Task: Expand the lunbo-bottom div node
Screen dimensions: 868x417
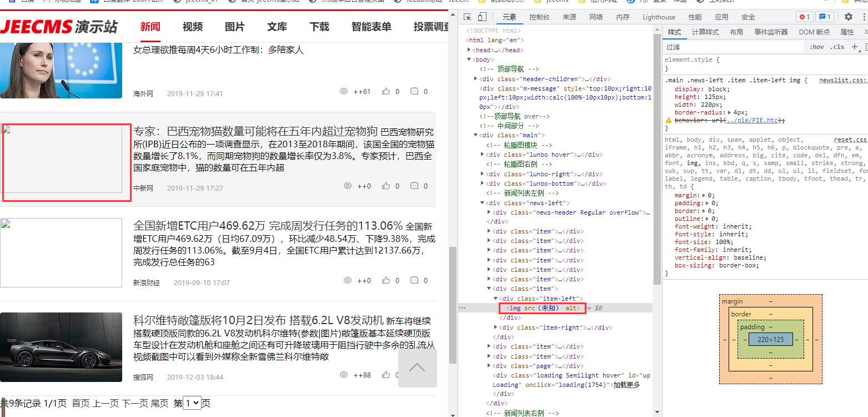Action: [x=483, y=183]
